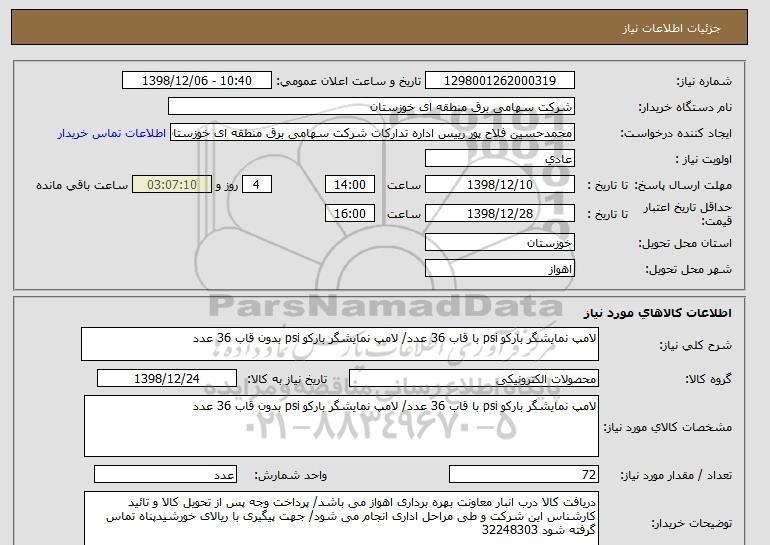Open the اطلاعات تماس خریدار link
This screenshot has height=545, width=770.
point(115,133)
